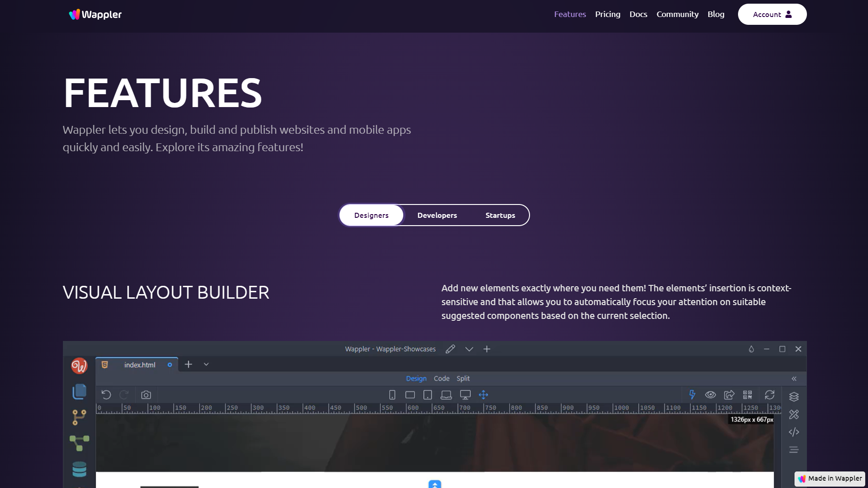Open the Blog link
Image resolution: width=868 pixels, height=488 pixels.
pyautogui.click(x=716, y=14)
